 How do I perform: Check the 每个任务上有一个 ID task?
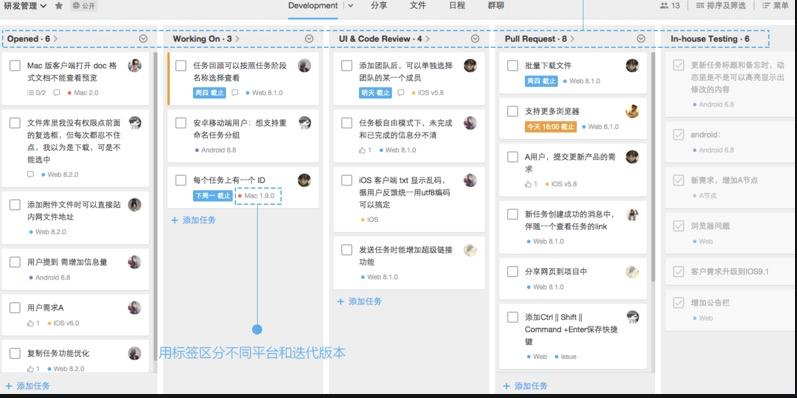click(x=181, y=180)
